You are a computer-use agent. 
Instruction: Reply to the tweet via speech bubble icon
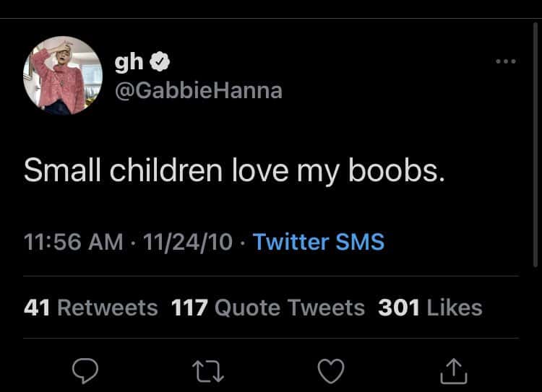pyautogui.click(x=86, y=371)
